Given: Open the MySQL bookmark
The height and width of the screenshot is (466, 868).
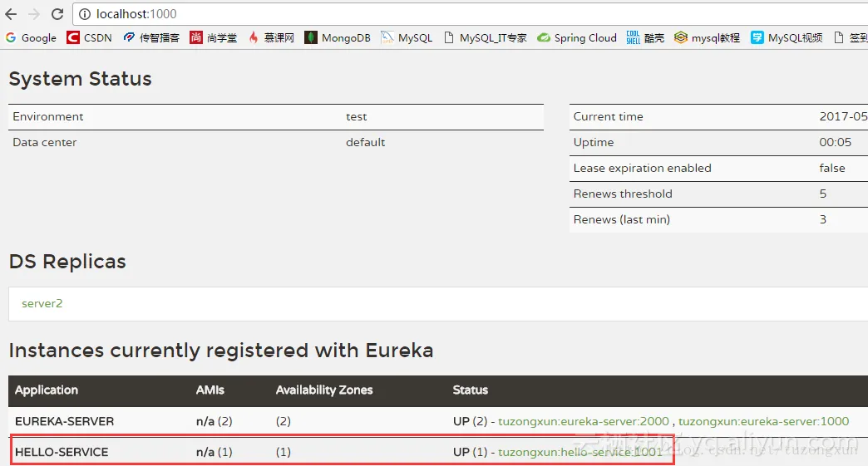Looking at the screenshot, I should (x=407, y=37).
